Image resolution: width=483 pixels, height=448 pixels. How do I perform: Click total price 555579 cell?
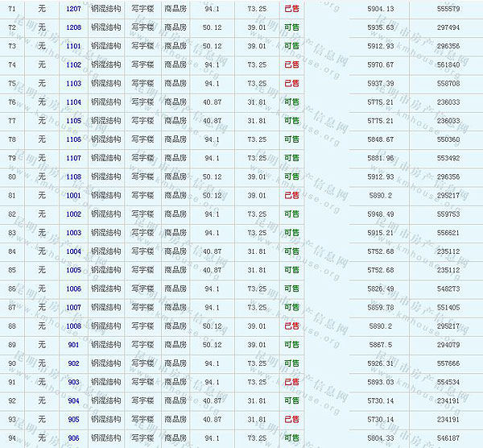click(447, 9)
